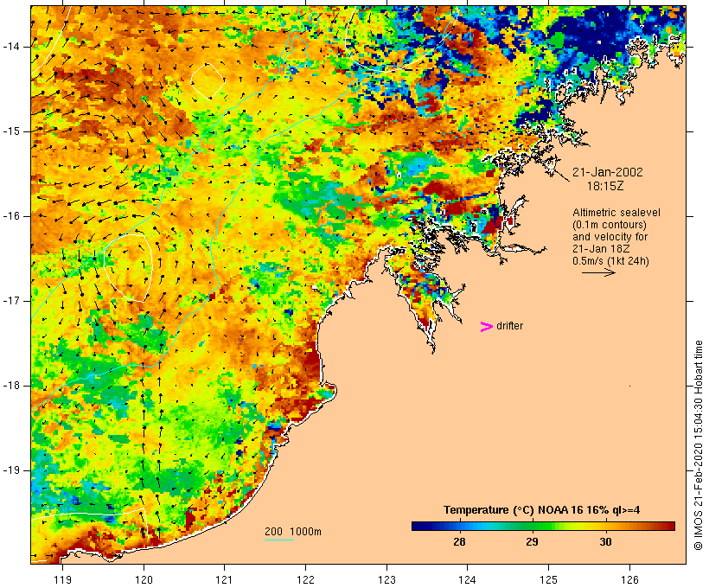This screenshot has width=709, height=588.
Task: Click the latitude axis label '-19'
Action: tap(11, 470)
